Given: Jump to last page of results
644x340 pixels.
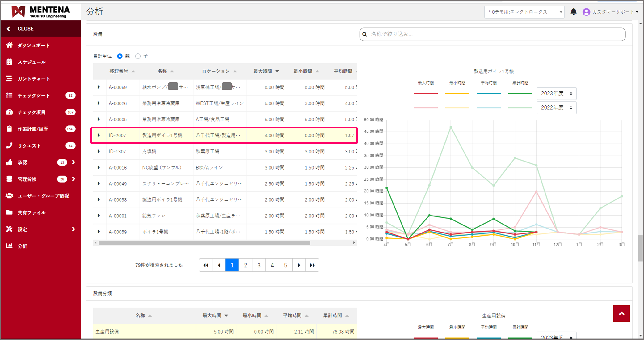Looking at the screenshot, I should (312, 265).
